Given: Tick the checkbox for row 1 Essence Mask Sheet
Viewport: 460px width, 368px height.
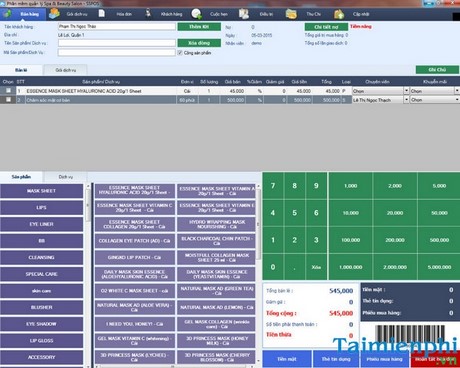Looking at the screenshot, I should pyautogui.click(x=8, y=90).
